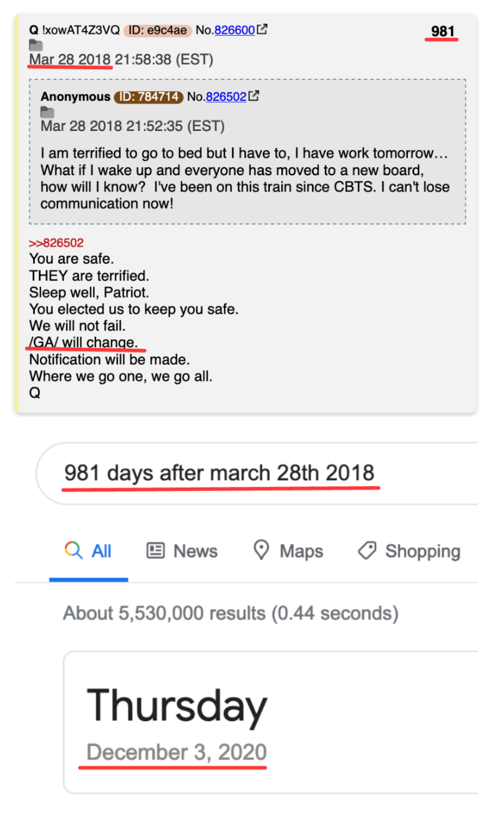Click the folder icon under the Anonymous name
Image resolution: width=504 pixels, height=822 pixels.
point(47,112)
